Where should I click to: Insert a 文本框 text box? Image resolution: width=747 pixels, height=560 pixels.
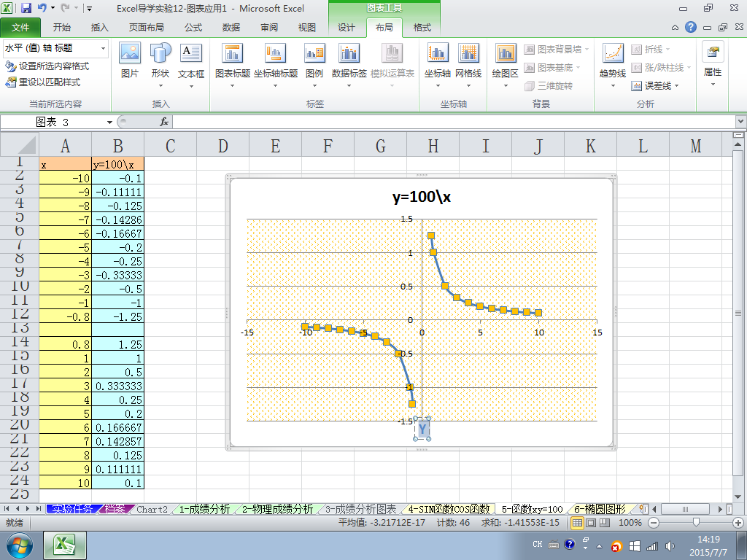[x=191, y=65]
